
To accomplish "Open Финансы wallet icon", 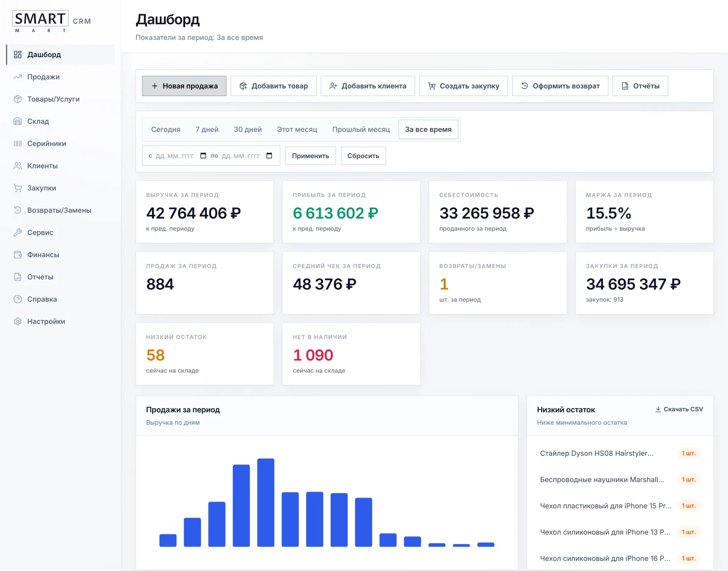I will [x=17, y=255].
